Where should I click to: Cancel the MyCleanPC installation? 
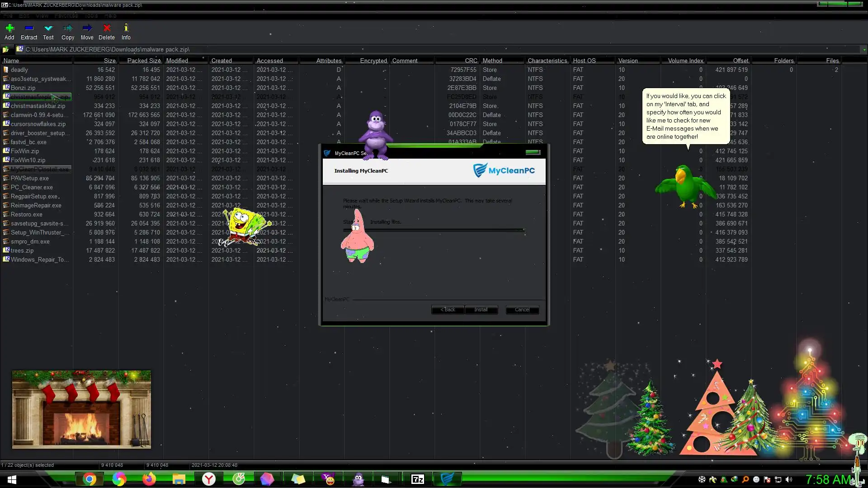click(x=522, y=310)
